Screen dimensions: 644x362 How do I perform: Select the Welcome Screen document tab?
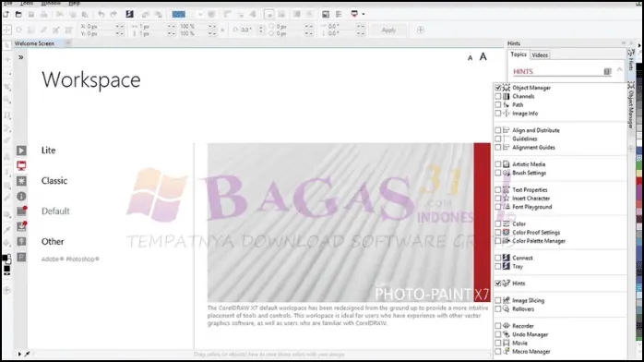(x=34, y=43)
